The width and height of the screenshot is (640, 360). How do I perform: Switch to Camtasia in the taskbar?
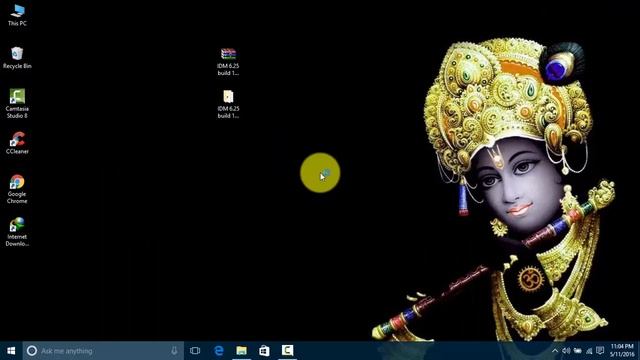click(x=287, y=351)
